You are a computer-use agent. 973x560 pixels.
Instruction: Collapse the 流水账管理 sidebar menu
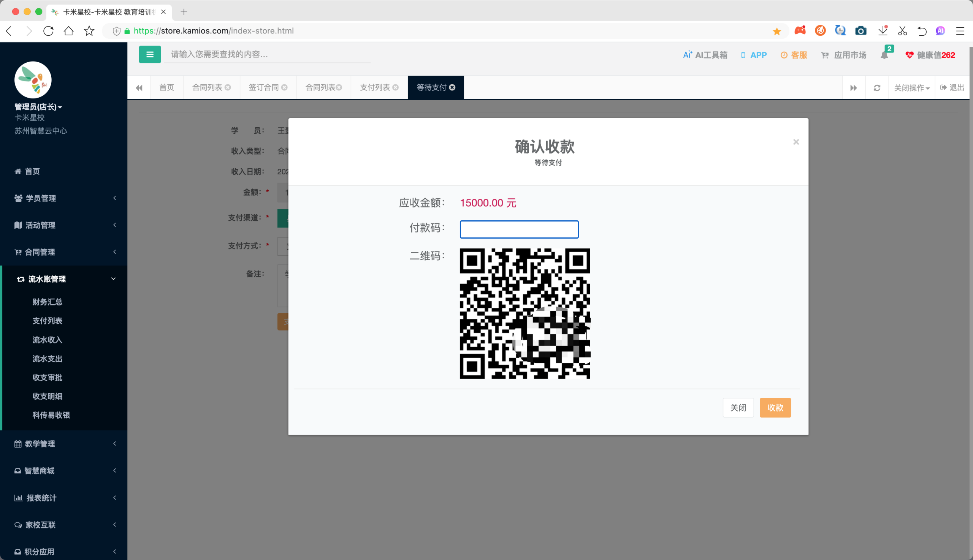point(64,279)
